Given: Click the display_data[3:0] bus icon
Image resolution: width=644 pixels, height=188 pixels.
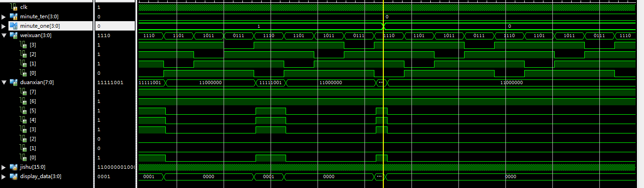Looking at the screenshot, I should point(14,176).
